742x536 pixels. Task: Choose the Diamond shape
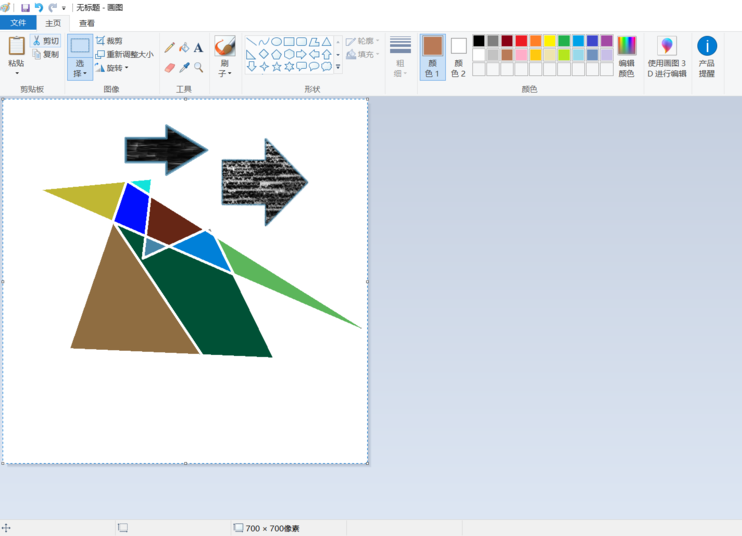pyautogui.click(x=264, y=54)
